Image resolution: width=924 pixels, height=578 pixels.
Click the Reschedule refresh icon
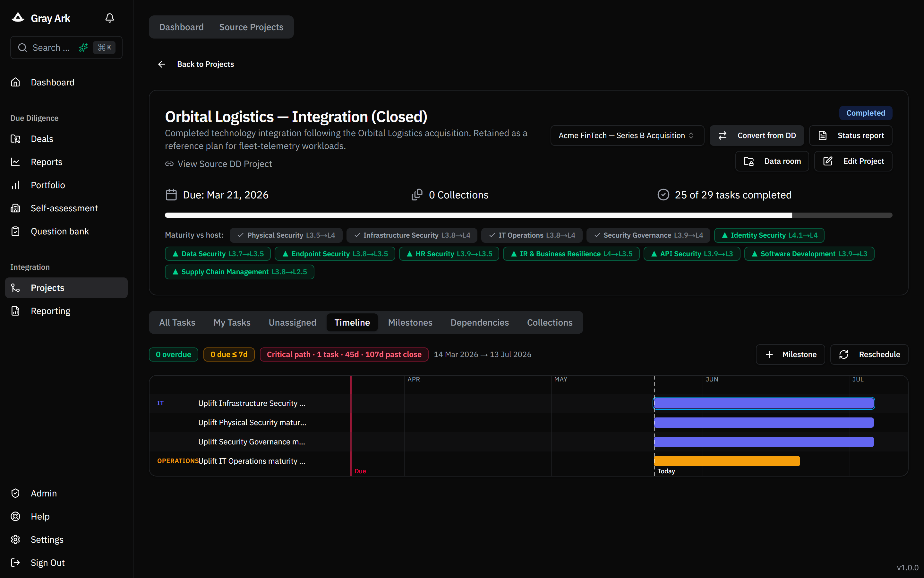click(844, 355)
